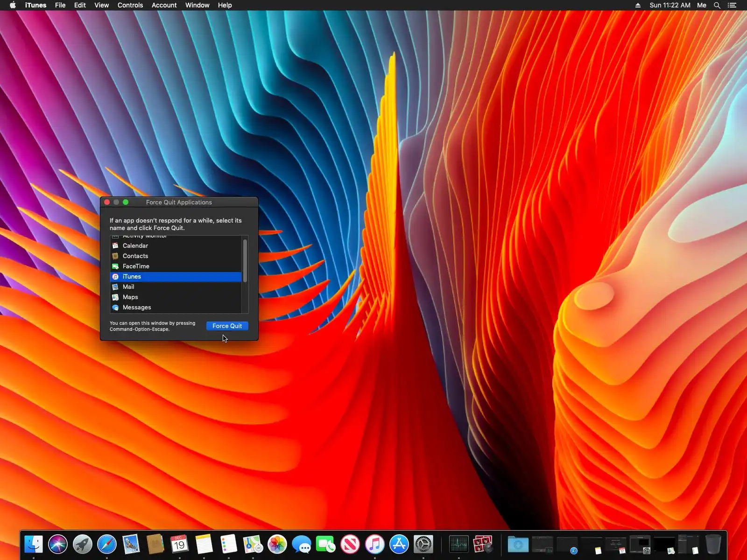Viewport: 747px width, 560px height.
Task: Select Messages in the Force Quit list
Action: pos(176,307)
